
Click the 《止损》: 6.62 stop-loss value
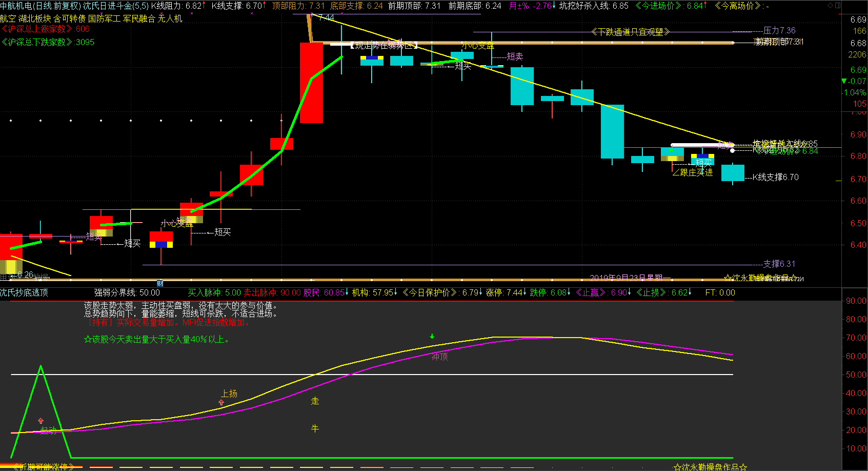click(664, 292)
